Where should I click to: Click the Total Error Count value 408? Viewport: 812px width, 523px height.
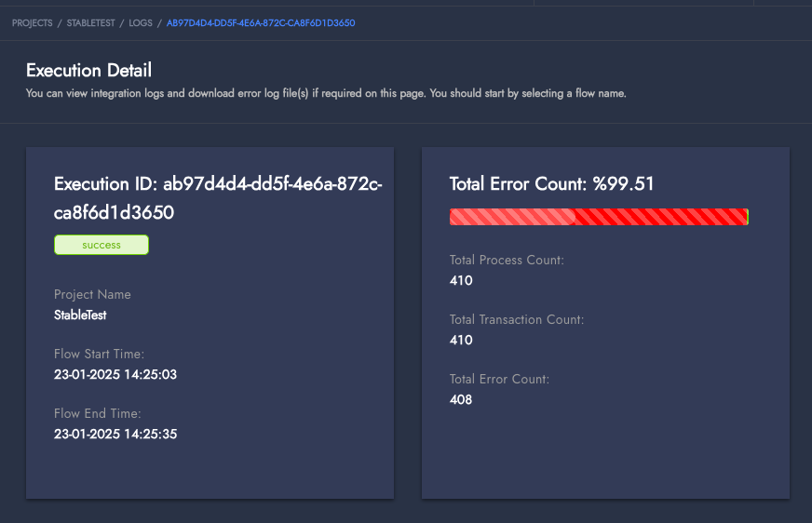click(461, 400)
